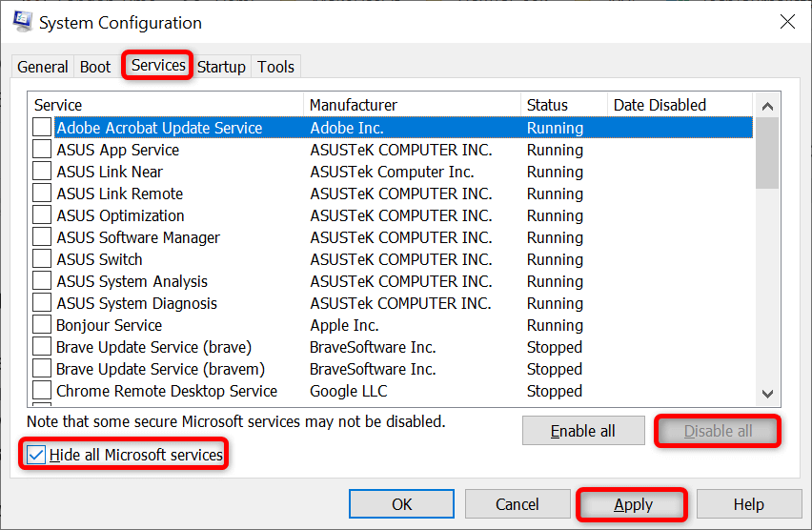Check the Brave Update Service (brave) box

pyautogui.click(x=42, y=347)
